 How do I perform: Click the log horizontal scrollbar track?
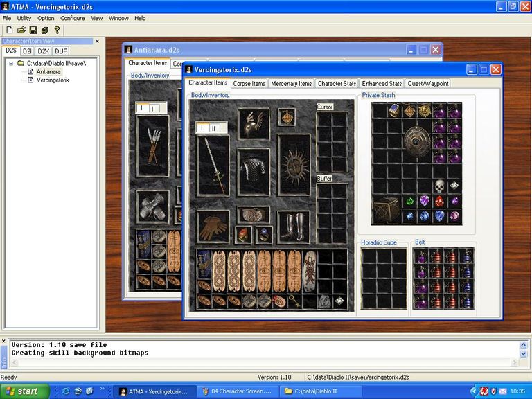[265, 362]
